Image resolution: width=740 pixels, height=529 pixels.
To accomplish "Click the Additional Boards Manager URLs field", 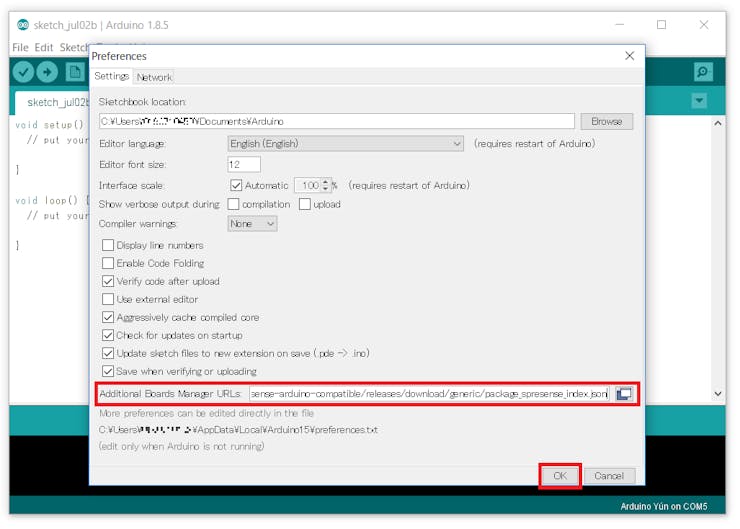I will (x=429, y=394).
